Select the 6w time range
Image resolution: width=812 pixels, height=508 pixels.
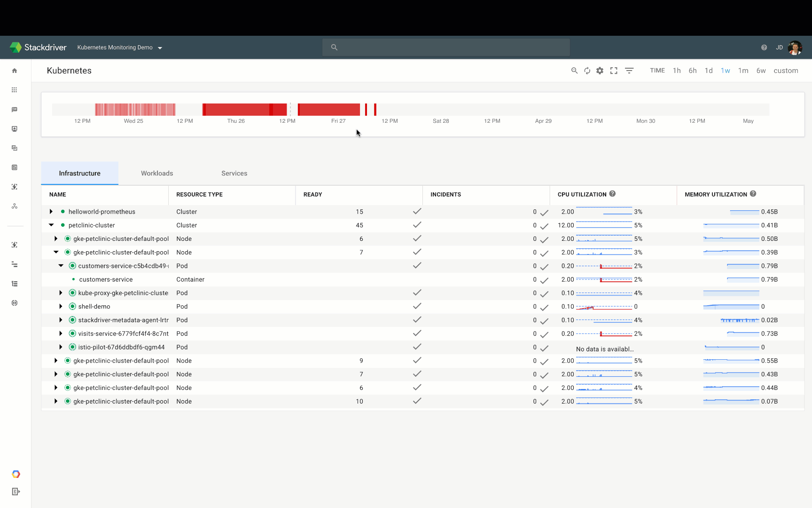point(761,71)
